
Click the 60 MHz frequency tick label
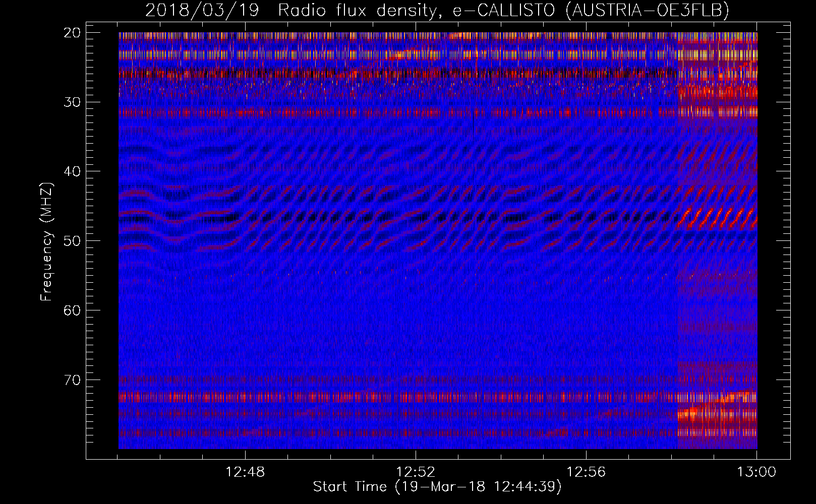73,310
